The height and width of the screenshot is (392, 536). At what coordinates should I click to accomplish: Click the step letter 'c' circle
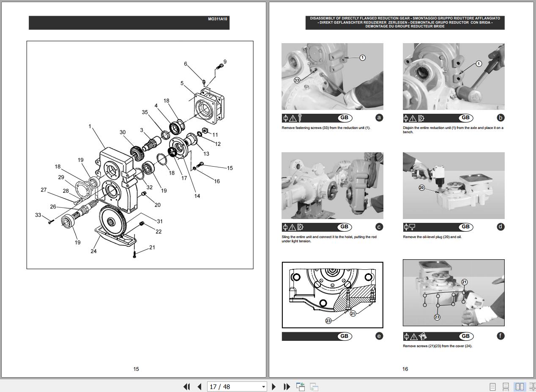tap(379, 227)
